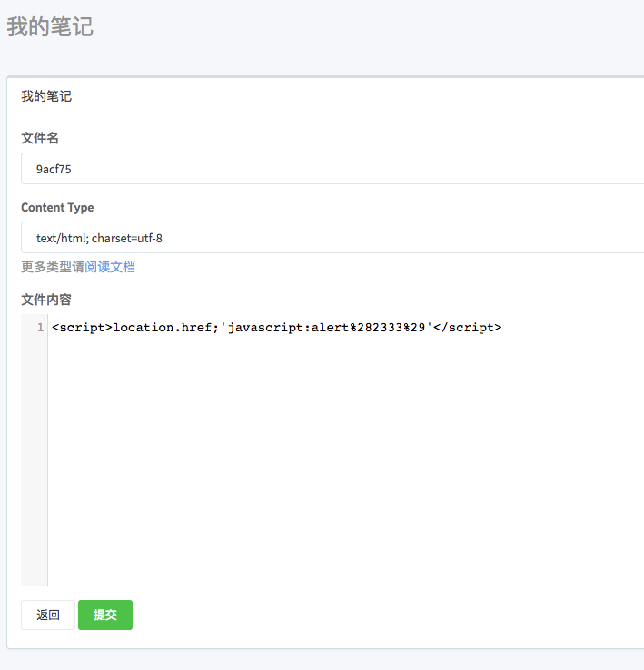The width and height of the screenshot is (644, 670).
Task: Click the word javascript inside the code string
Action: (265, 328)
